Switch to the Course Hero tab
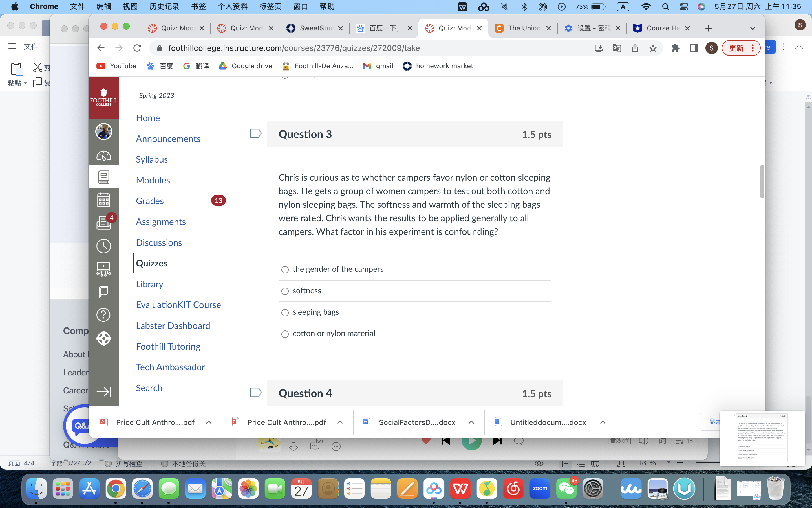 click(x=661, y=28)
